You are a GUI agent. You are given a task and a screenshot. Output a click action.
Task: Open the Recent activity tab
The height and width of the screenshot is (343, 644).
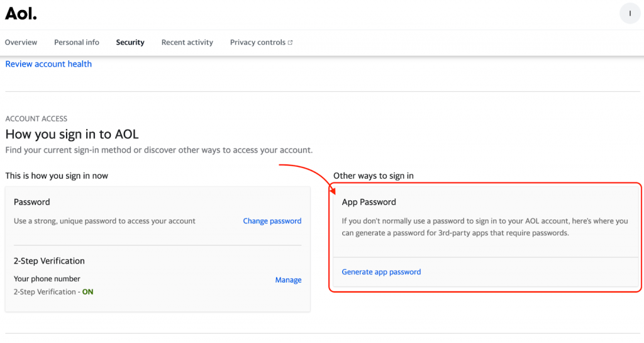coord(187,42)
